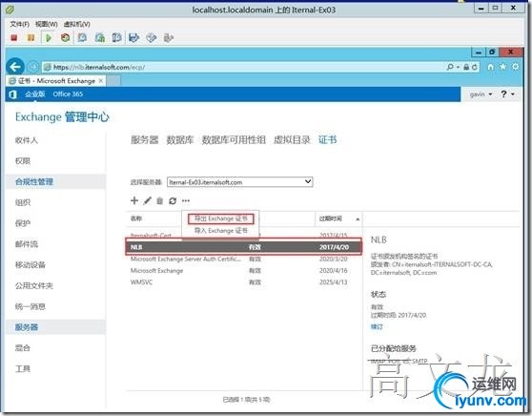Viewport: 532px width, 416px height.
Task: Open 混合 in the sidebar
Action: [x=23, y=348]
